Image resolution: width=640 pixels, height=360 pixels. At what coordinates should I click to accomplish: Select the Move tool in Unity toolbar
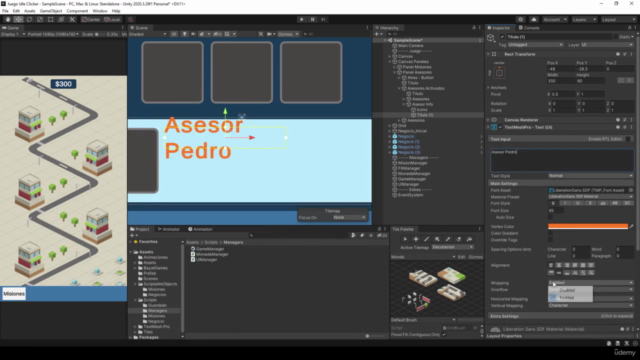(18, 19)
